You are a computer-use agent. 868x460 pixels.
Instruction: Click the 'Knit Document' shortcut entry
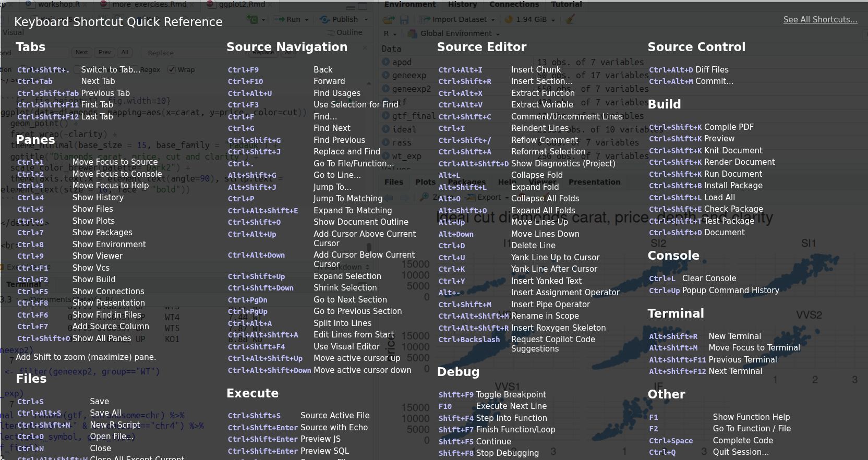(x=733, y=150)
